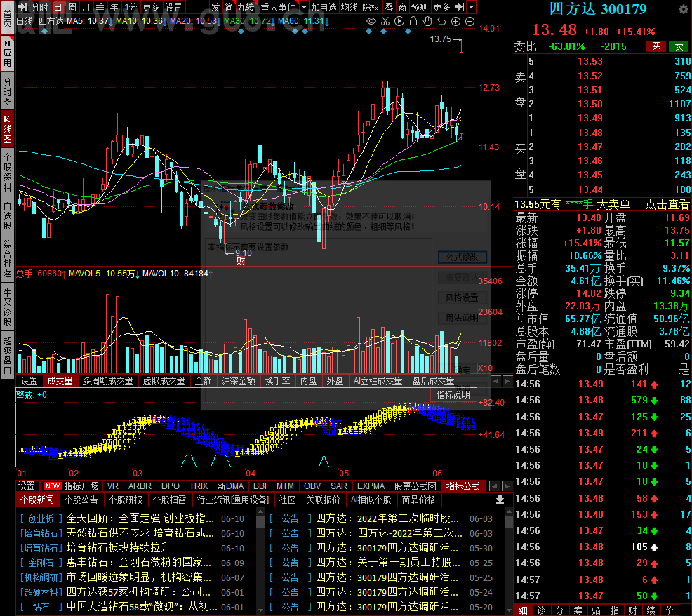Open 设置 in the top toolbar
The width and height of the screenshot is (692, 616).
173,7
